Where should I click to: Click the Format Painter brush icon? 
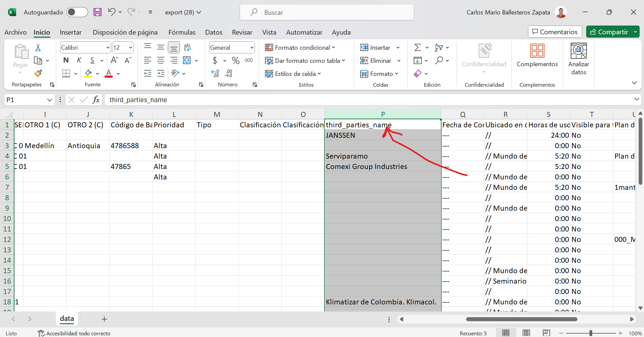(x=38, y=73)
